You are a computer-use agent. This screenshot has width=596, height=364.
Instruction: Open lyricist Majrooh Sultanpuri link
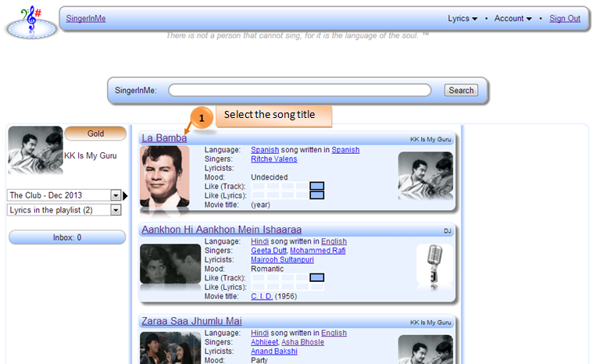[283, 259]
